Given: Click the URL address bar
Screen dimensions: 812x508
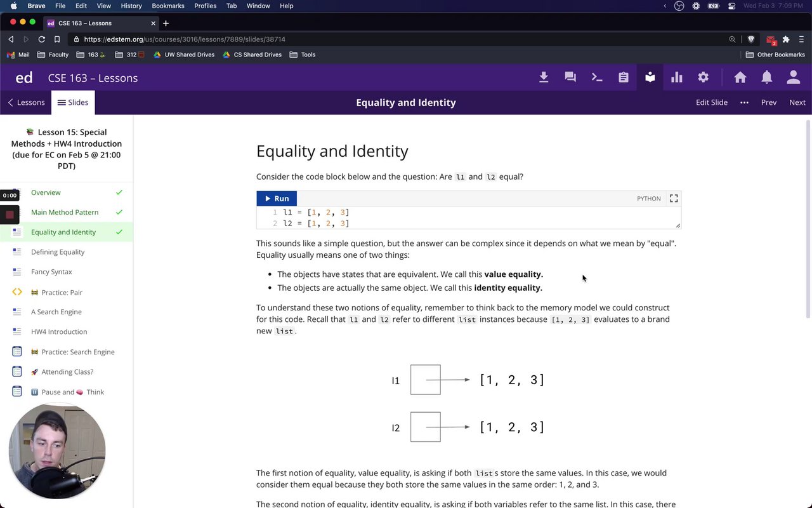Looking at the screenshot, I should [x=406, y=39].
